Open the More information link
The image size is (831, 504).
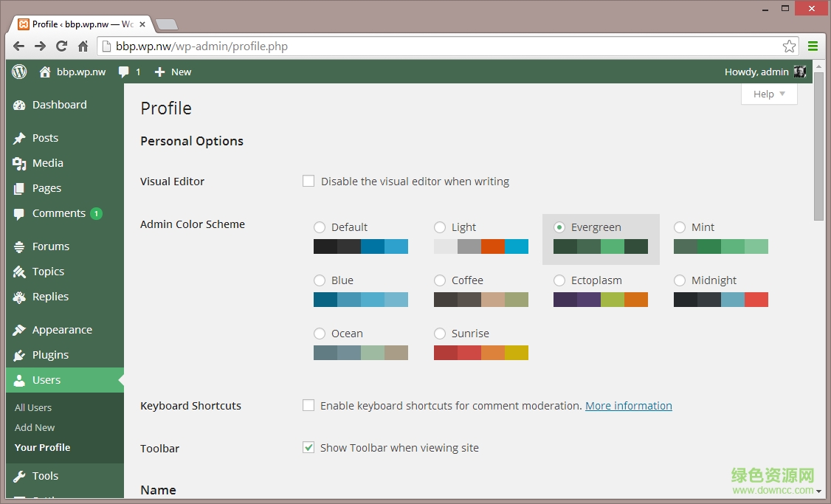[628, 404]
